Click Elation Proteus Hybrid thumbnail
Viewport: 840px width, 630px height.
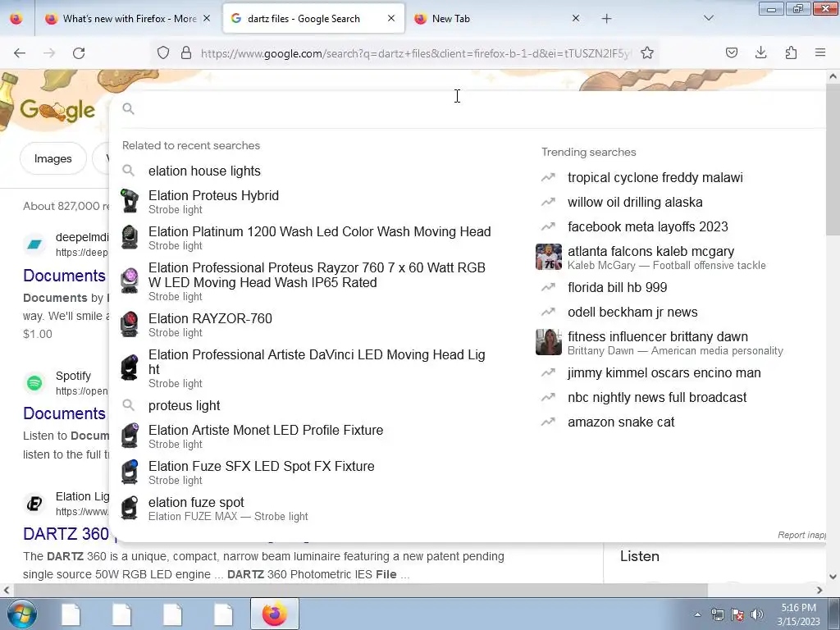[x=129, y=202]
